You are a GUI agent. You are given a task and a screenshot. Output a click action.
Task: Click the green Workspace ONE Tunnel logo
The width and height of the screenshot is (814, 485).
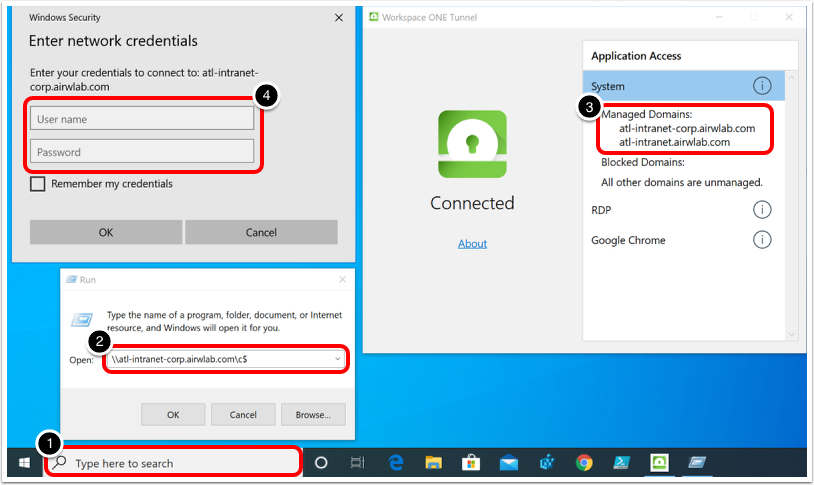pos(472,144)
